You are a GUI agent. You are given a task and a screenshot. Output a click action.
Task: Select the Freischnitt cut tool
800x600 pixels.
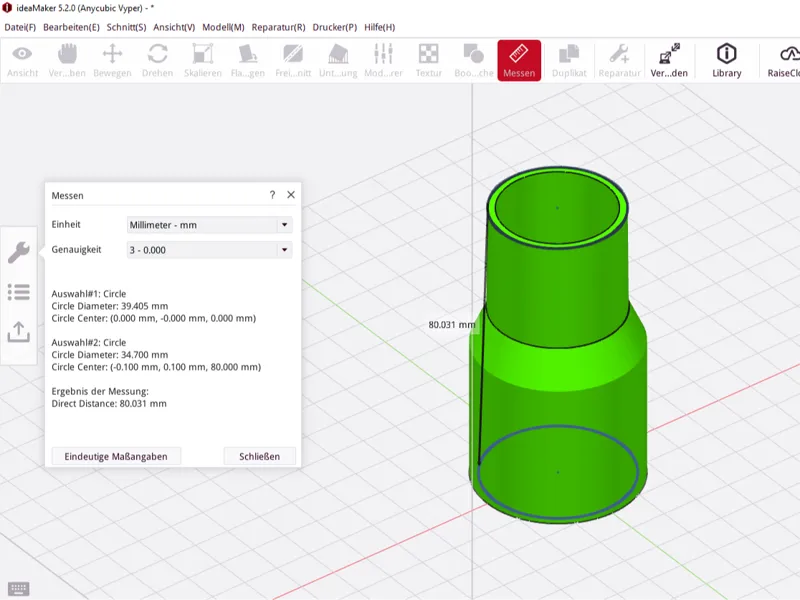point(293,61)
